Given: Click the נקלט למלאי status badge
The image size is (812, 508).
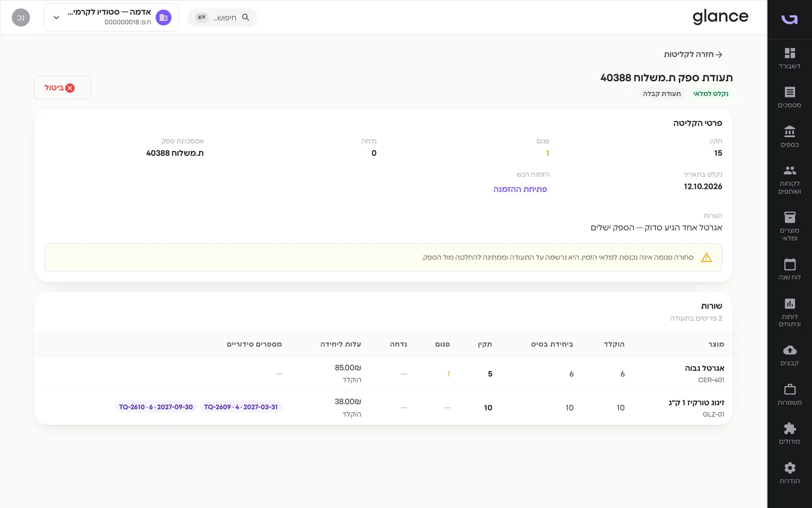Looking at the screenshot, I should tap(710, 93).
